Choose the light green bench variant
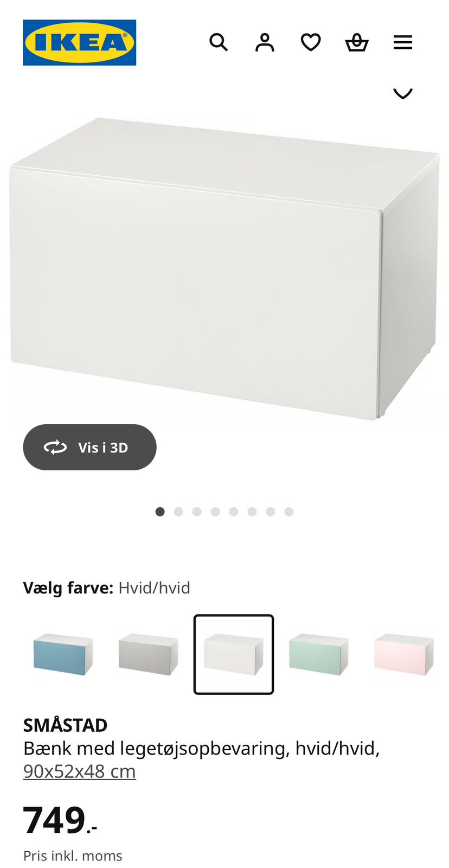This screenshot has height=868, width=449. [x=319, y=654]
